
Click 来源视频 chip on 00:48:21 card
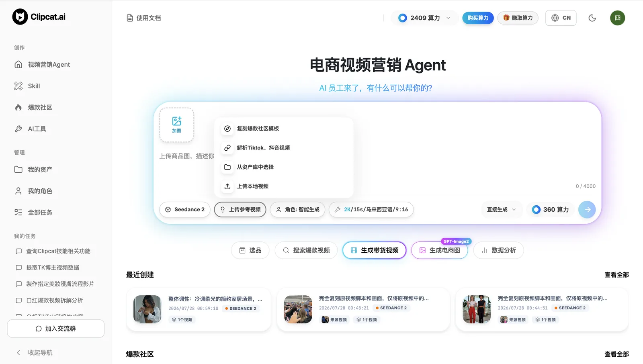coord(334,320)
